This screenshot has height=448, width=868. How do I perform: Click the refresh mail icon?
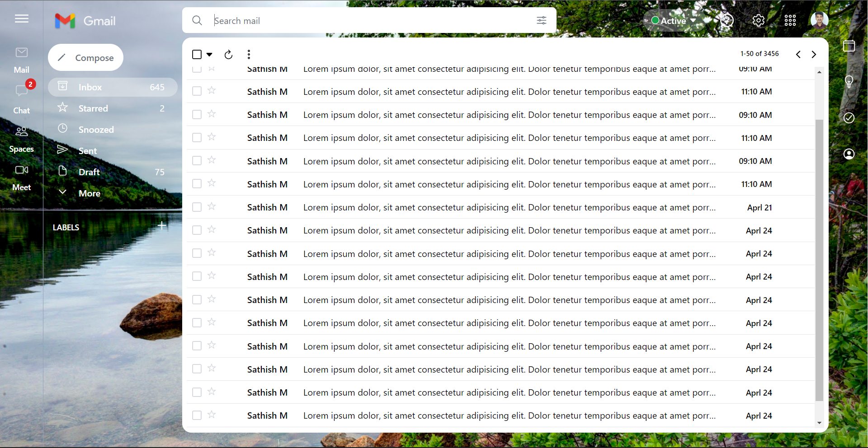pos(228,55)
